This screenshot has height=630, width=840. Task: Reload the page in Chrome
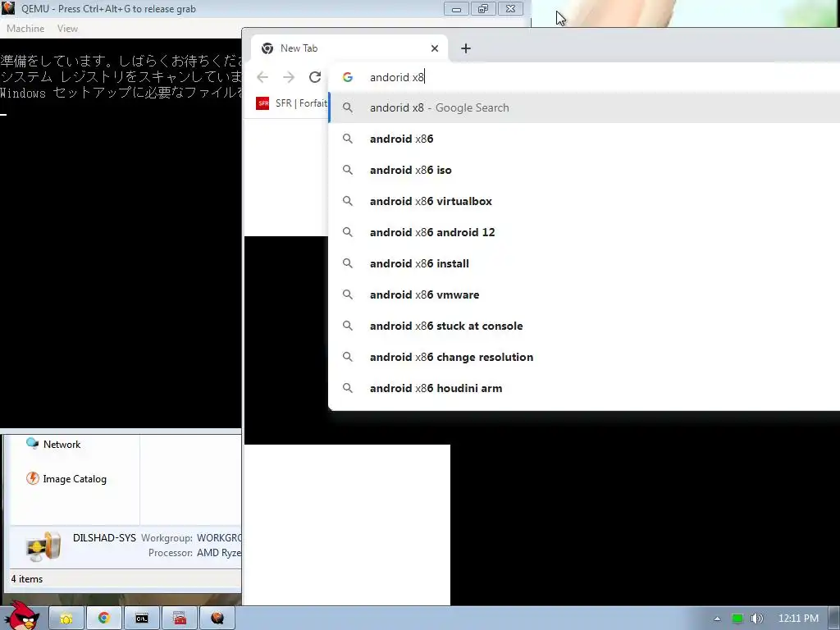coord(315,77)
